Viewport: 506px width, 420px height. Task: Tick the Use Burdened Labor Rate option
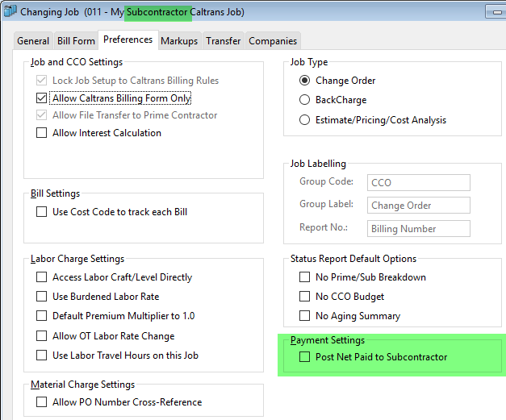point(42,296)
